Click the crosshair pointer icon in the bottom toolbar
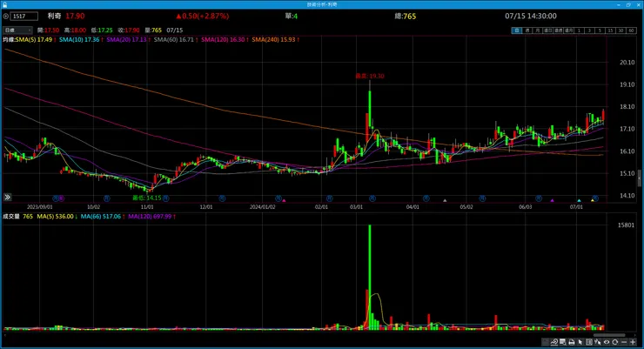 coord(598,342)
